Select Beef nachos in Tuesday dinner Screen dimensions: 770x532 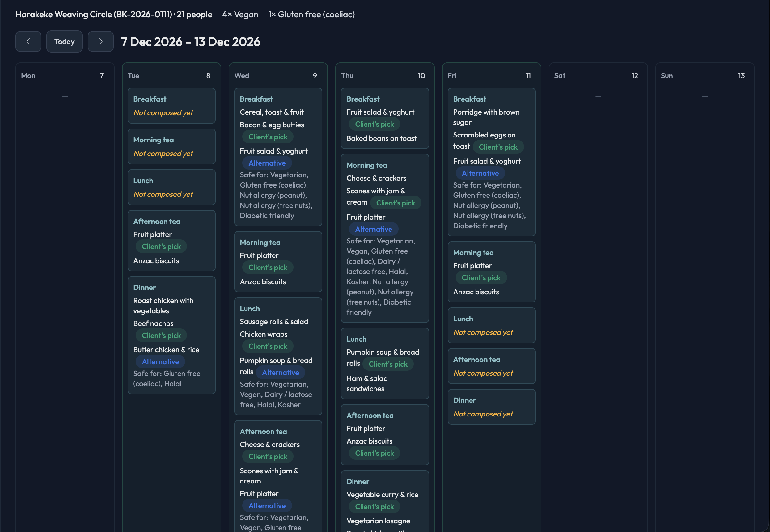pyautogui.click(x=153, y=323)
